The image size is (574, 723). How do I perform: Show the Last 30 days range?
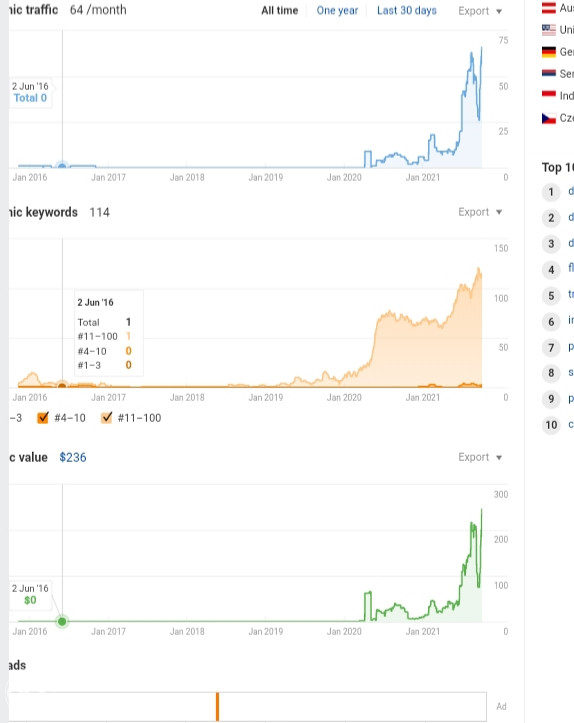coord(407,11)
